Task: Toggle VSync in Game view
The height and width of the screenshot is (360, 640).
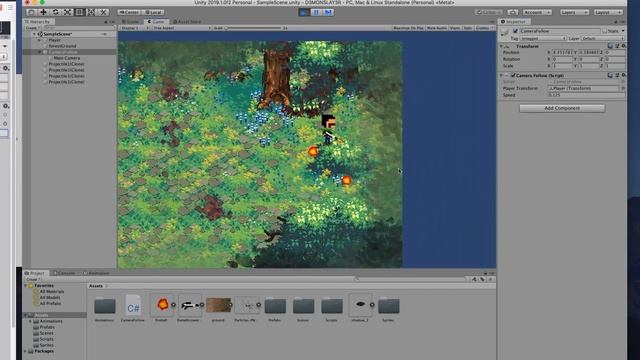Action: 455,28
